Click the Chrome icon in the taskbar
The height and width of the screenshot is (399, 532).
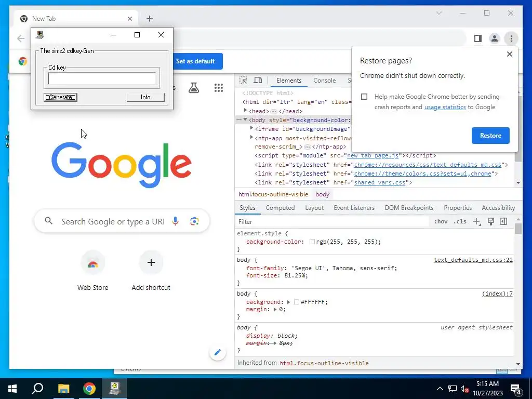click(x=89, y=389)
